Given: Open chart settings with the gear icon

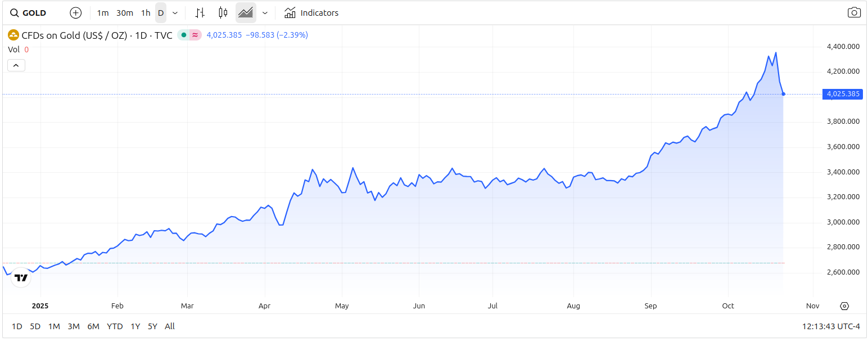Looking at the screenshot, I should pos(844,306).
